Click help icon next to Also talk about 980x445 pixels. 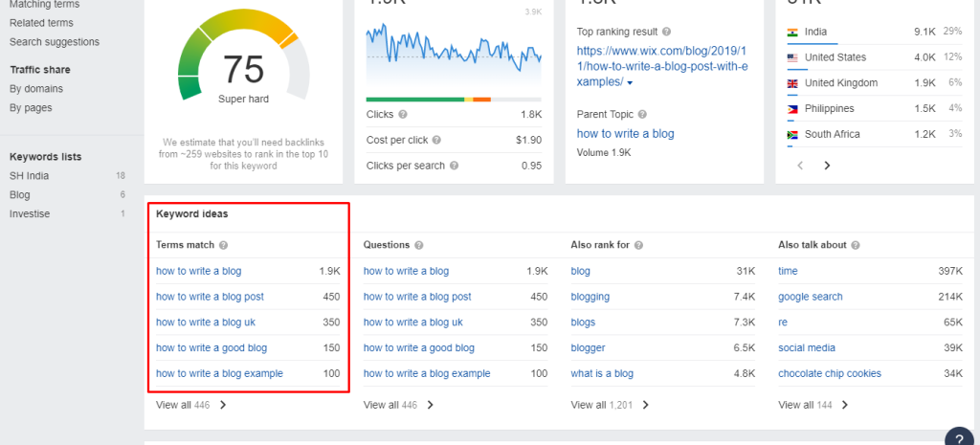click(x=855, y=245)
